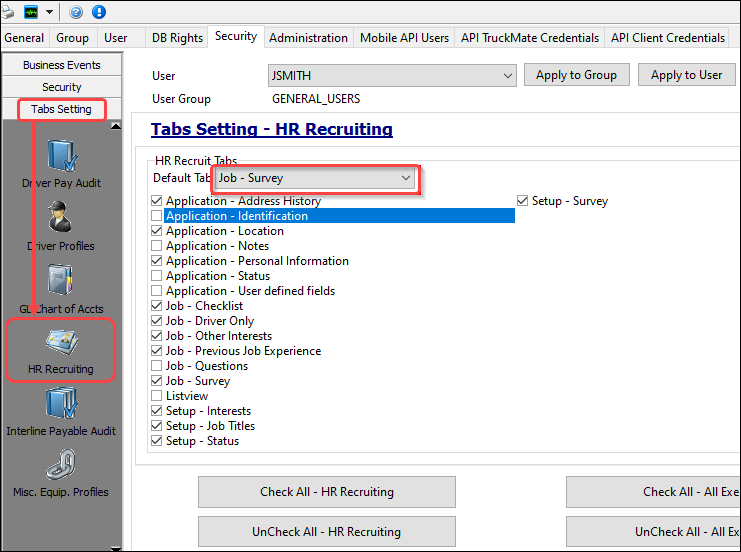This screenshot has height=552, width=741.
Task: Click UnCheck All - All Ex button
Action: coord(653,532)
